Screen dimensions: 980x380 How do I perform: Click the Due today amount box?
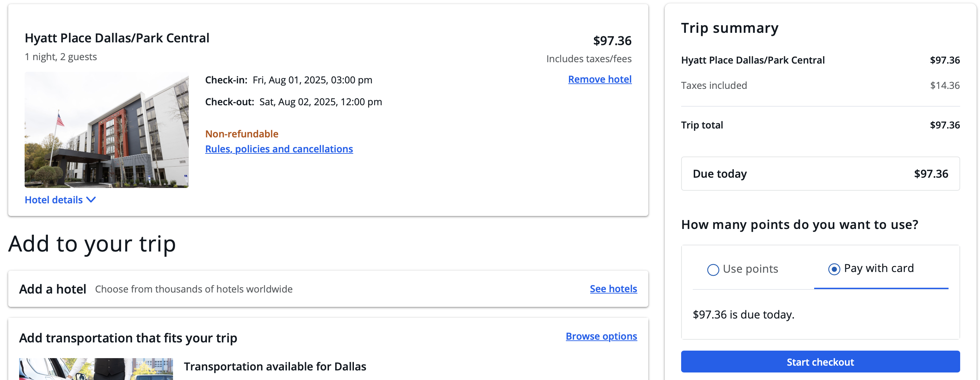click(820, 174)
